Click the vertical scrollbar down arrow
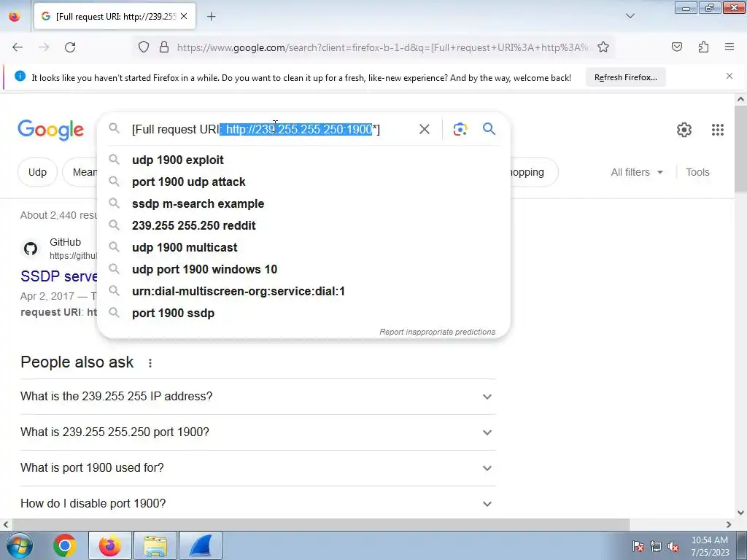747x560 pixels. pyautogui.click(x=740, y=513)
